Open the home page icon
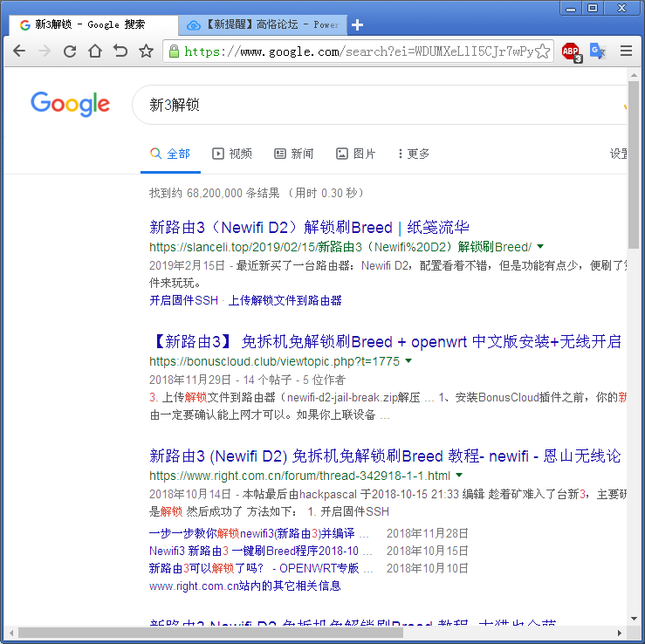Screen dimensions: 645x644 95,51
